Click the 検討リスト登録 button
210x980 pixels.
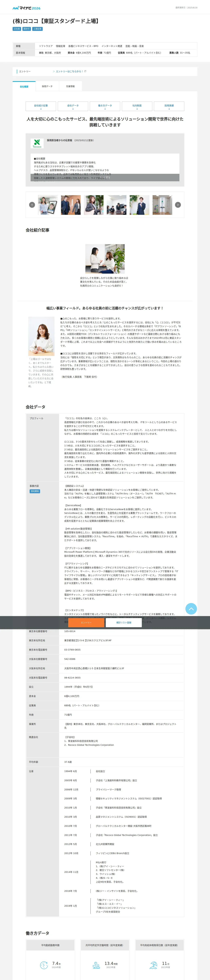click(x=124, y=622)
